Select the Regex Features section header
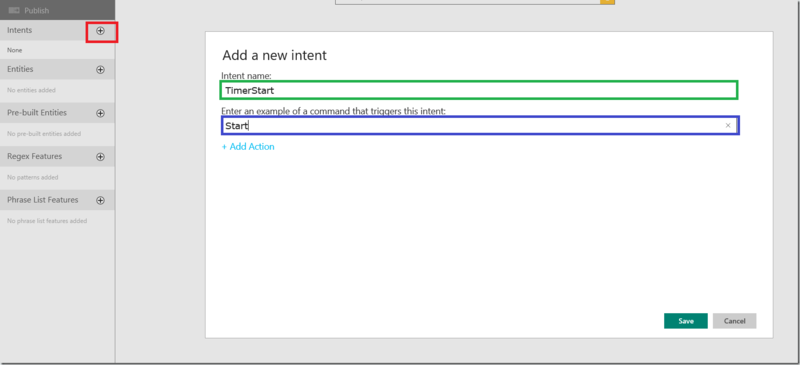 [57, 157]
